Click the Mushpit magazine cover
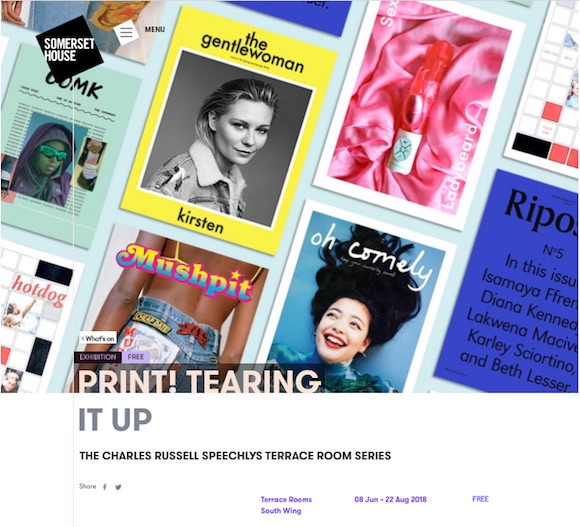The width and height of the screenshot is (580, 527). tap(168, 309)
